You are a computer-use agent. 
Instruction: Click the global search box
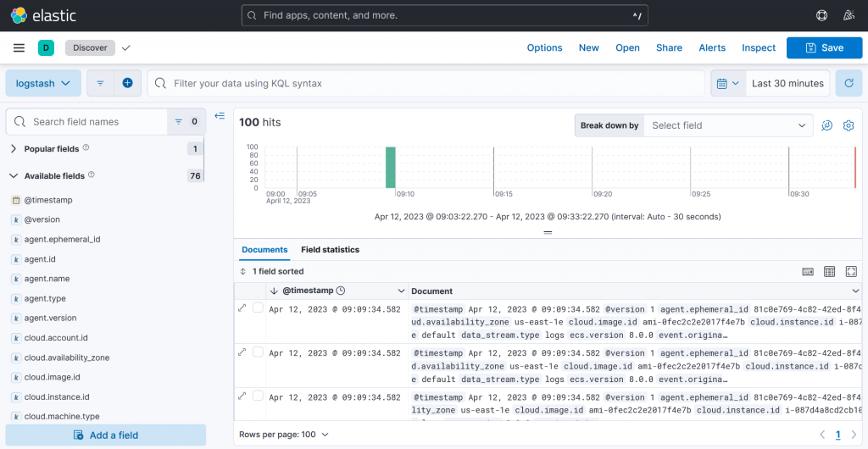[x=444, y=15]
